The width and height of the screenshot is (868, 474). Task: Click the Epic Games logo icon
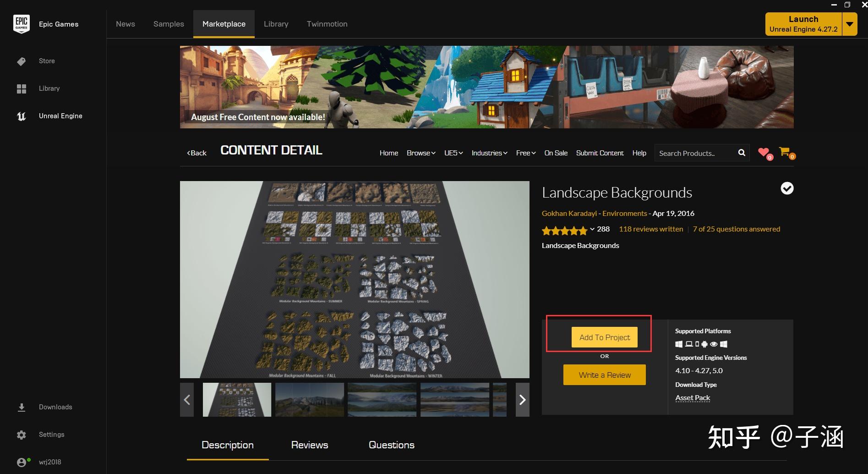(22, 24)
